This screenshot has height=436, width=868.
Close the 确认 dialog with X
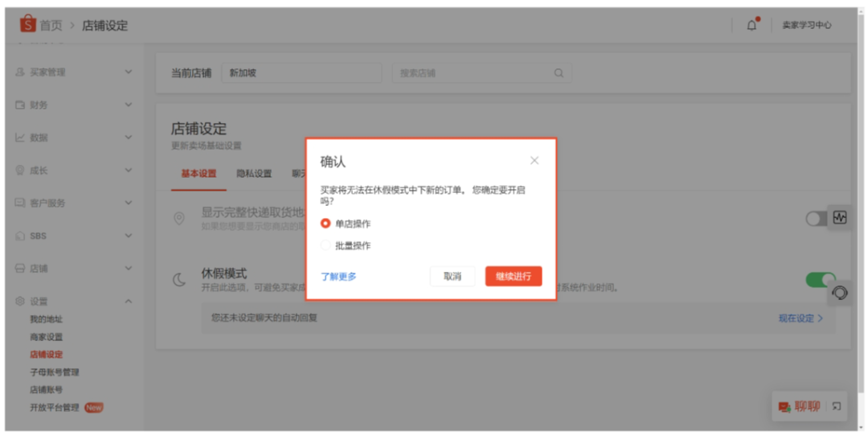[534, 161]
